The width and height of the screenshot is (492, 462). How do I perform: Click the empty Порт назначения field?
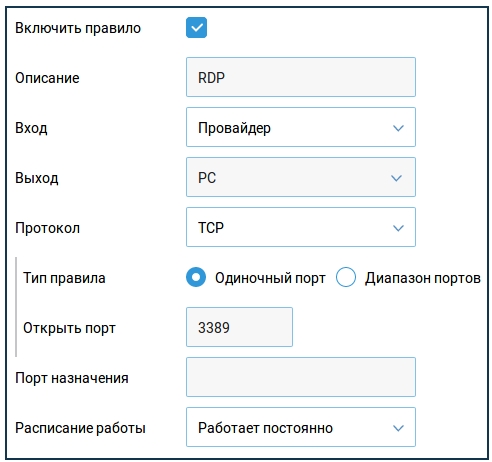coord(301,377)
